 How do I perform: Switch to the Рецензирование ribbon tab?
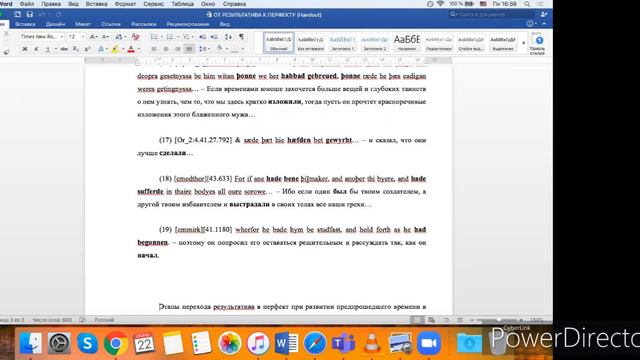pos(188,24)
